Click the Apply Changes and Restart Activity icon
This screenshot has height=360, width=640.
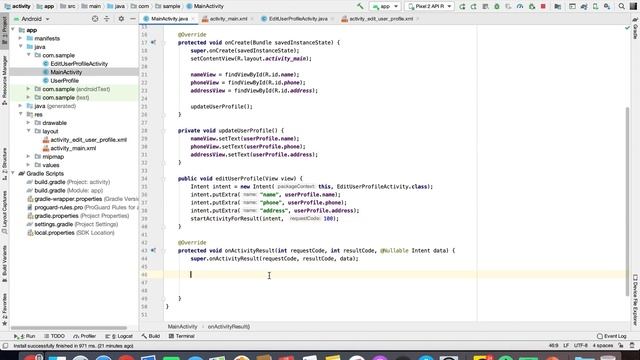coord(474,7)
